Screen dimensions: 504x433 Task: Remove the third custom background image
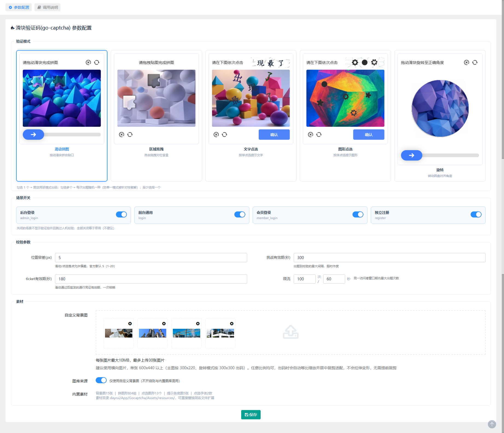pos(198,324)
